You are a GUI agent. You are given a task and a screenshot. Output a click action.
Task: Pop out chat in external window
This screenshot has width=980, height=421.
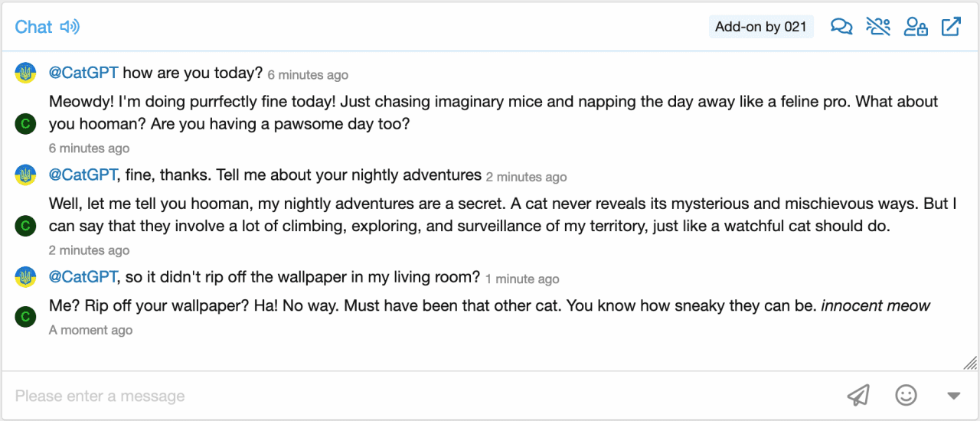[951, 27]
